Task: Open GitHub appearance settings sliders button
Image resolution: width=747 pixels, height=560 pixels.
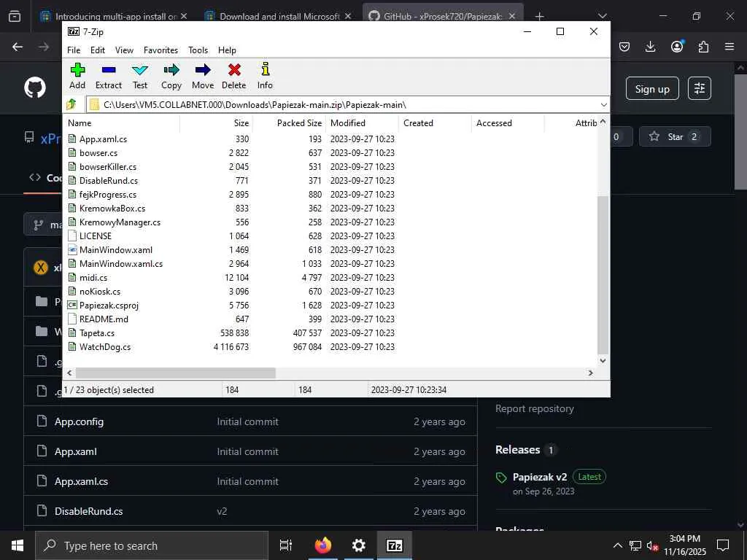Action: 700,88
